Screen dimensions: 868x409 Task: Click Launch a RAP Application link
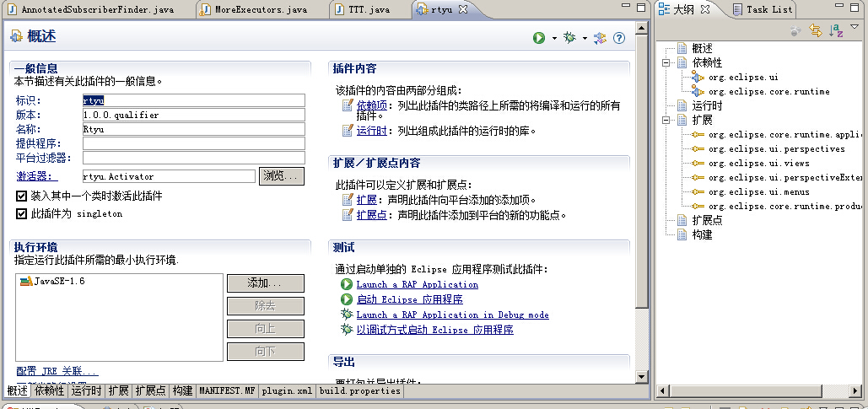pos(418,284)
